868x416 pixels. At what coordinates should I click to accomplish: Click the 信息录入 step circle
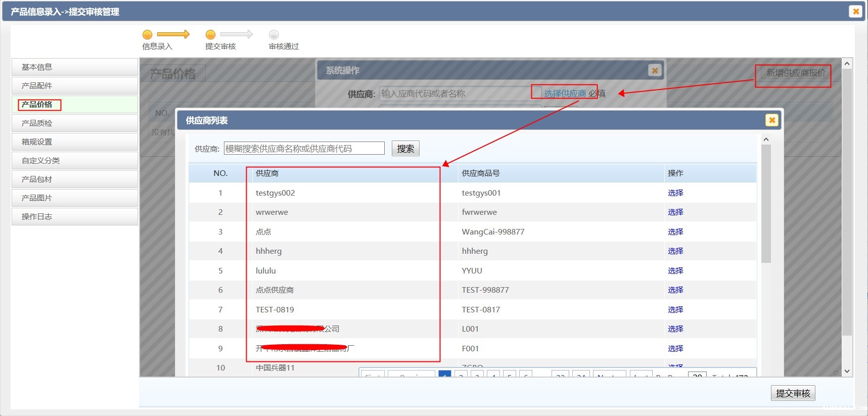(147, 34)
